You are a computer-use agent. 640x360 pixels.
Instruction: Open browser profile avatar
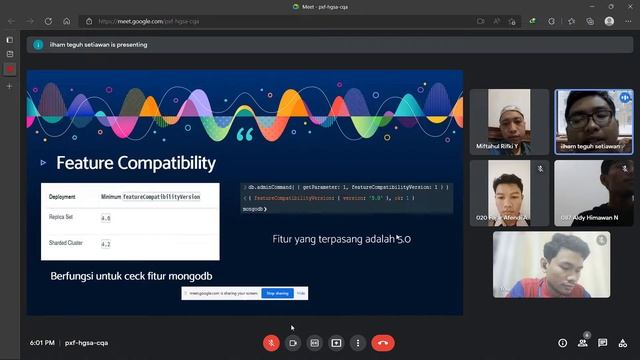[x=609, y=21]
